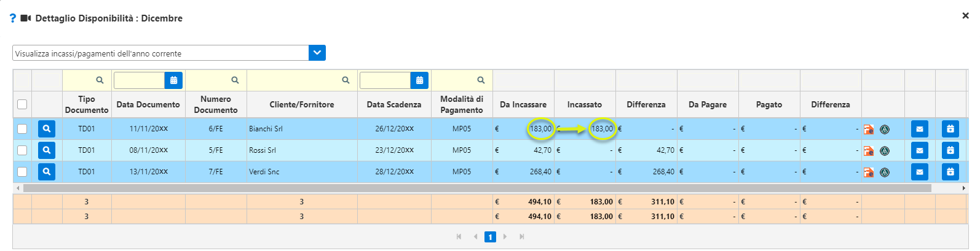This screenshot has height=251, width=980.
Task: Open Fe invoice icon for Rossi Srl
Action: pyautogui.click(x=869, y=151)
